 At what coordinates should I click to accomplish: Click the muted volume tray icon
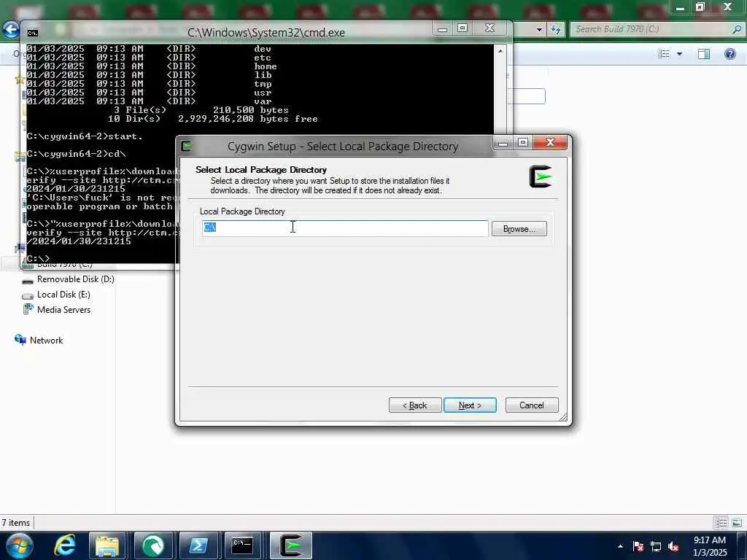673,546
